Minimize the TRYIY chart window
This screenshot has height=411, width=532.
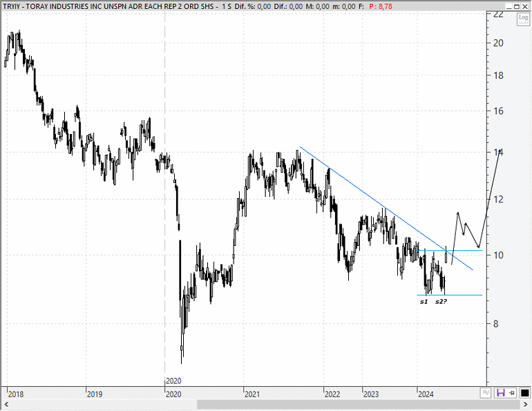pyautogui.click(x=509, y=6)
